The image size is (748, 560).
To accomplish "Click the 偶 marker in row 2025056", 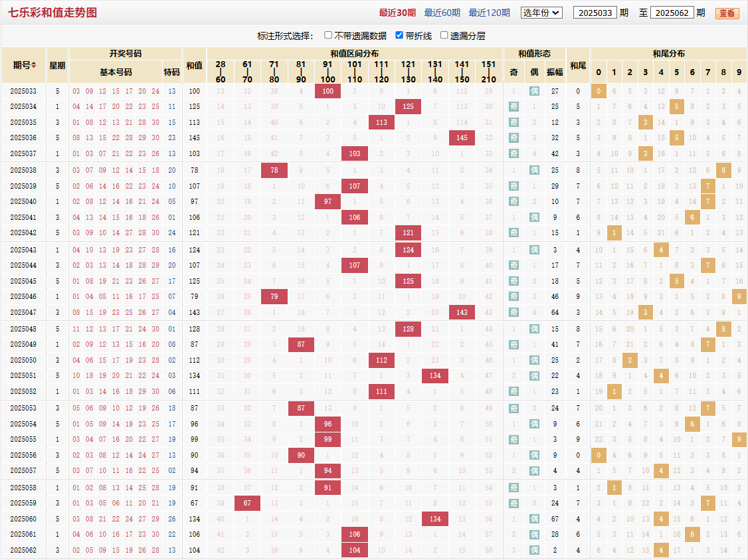I will (534, 456).
